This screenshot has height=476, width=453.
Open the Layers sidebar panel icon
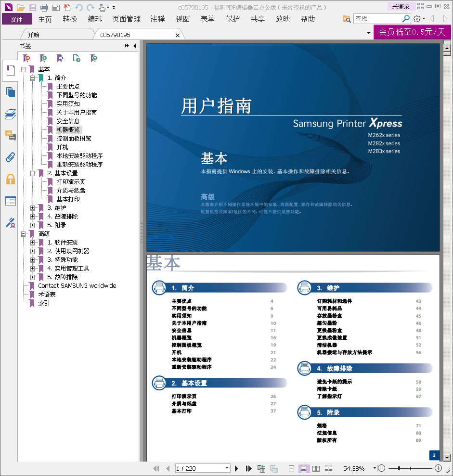click(10, 114)
